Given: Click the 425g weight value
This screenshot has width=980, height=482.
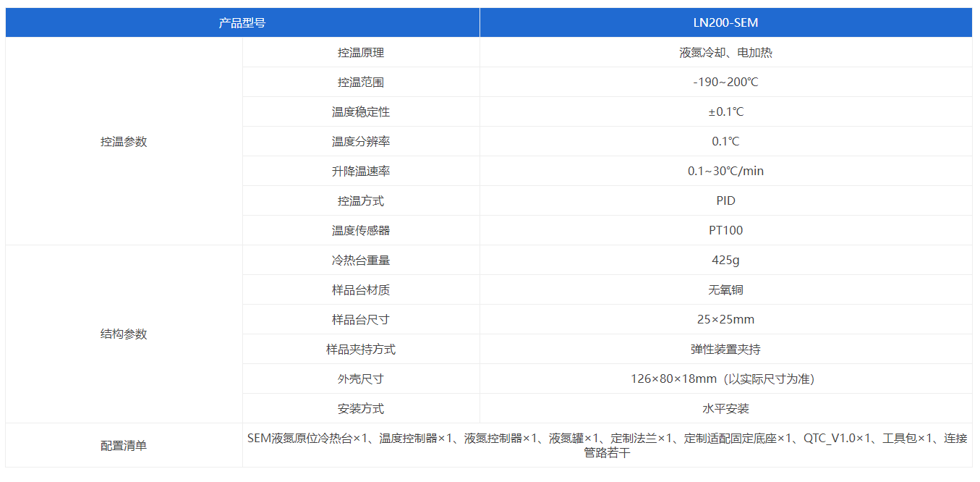Looking at the screenshot, I should pyautogui.click(x=725, y=261).
